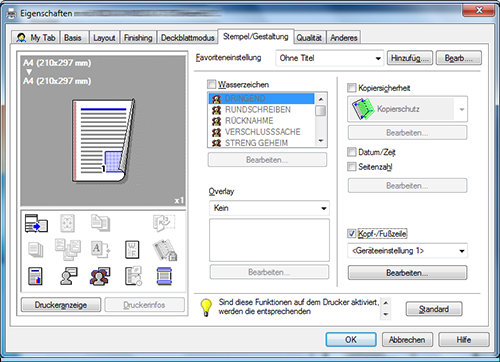Click the RÜCKNAHME watermark stamp icon
Image resolution: width=500 pixels, height=362 pixels.
click(x=217, y=121)
